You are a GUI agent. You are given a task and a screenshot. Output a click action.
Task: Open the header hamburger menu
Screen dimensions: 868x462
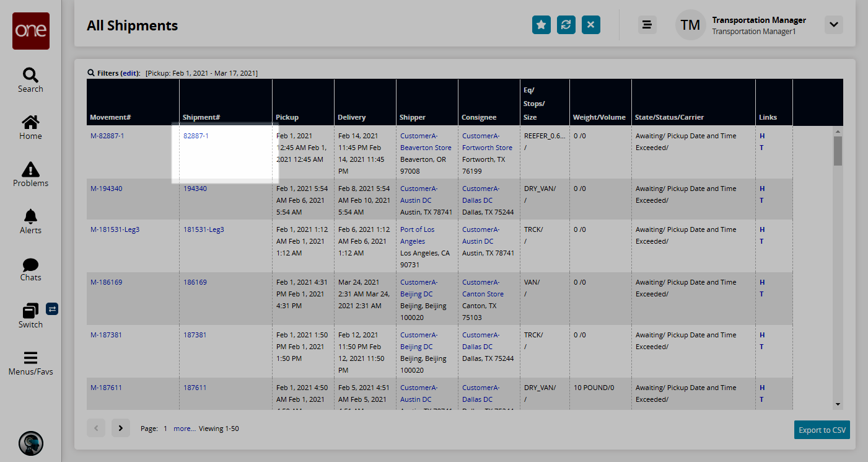click(x=647, y=25)
